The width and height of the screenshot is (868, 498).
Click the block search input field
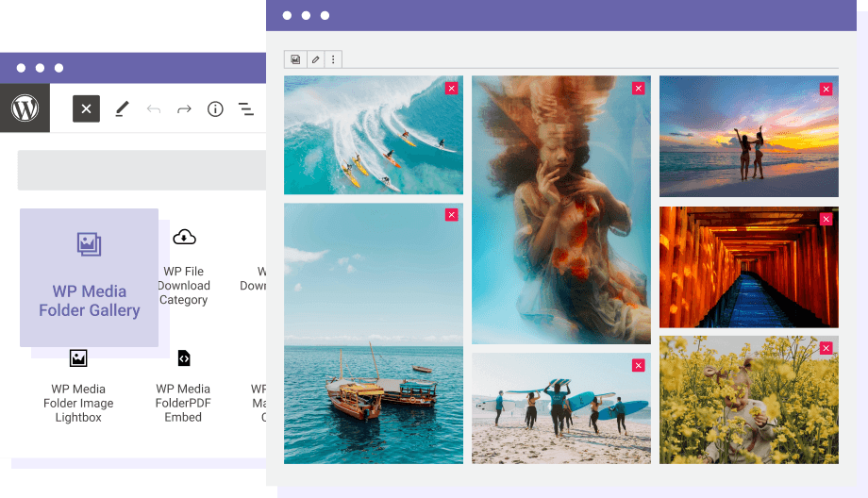[142, 170]
